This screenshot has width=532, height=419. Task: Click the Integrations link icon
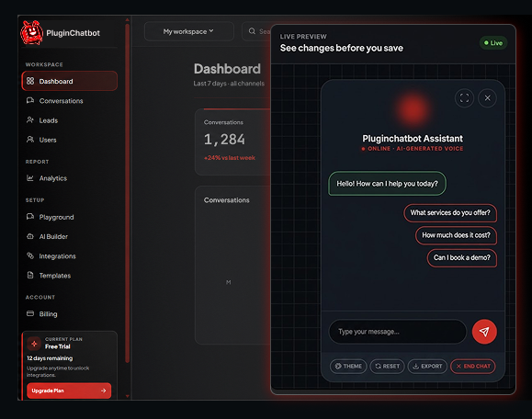coord(30,255)
